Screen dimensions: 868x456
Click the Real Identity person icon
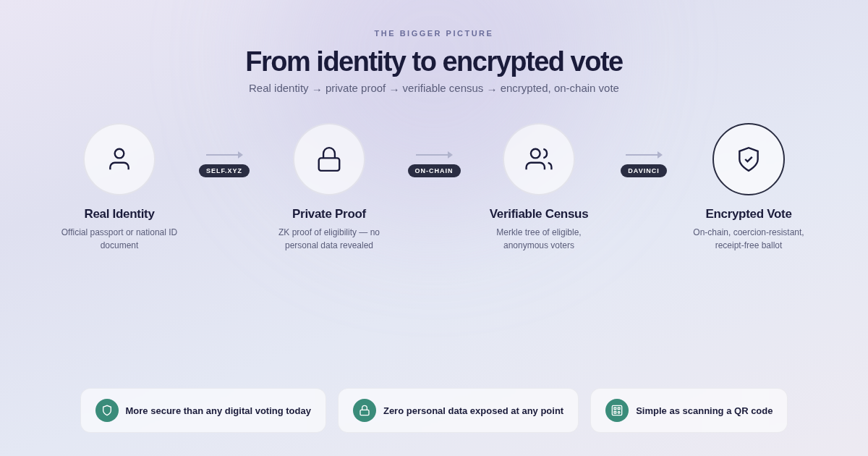(x=119, y=159)
